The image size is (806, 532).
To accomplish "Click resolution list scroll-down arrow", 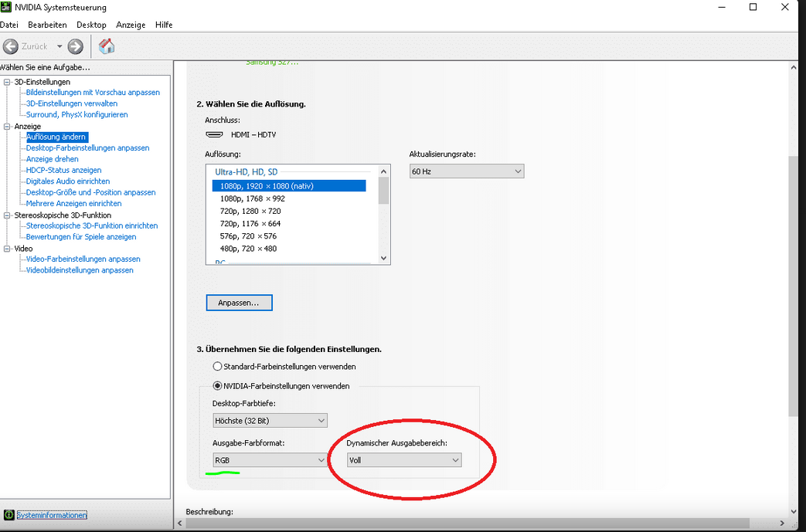I will [383, 259].
